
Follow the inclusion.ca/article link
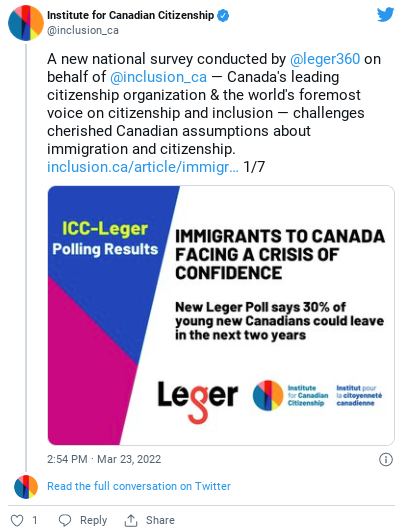pyautogui.click(x=143, y=167)
